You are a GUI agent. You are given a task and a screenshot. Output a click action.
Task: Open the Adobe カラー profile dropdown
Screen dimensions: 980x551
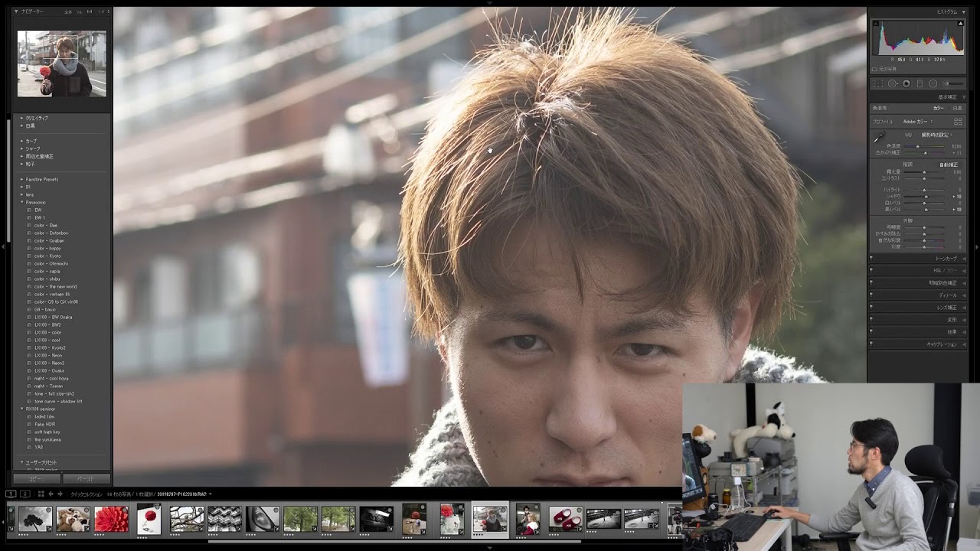(x=917, y=122)
